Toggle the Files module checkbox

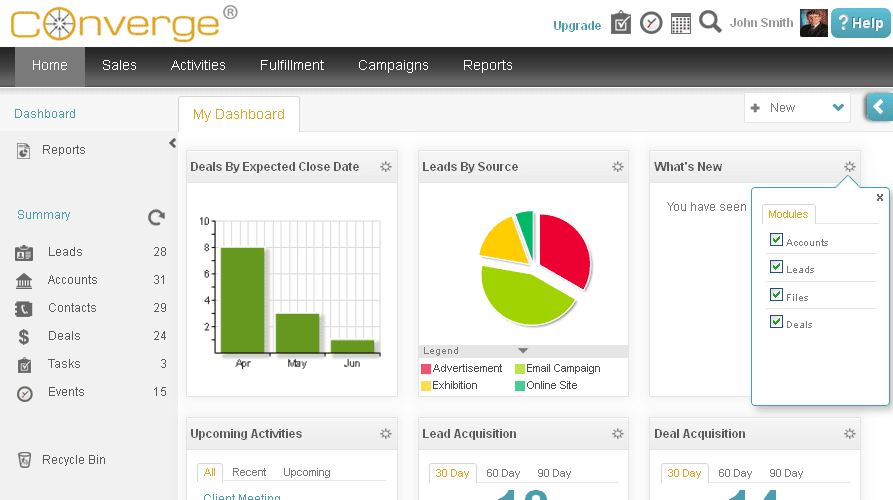[x=776, y=295]
